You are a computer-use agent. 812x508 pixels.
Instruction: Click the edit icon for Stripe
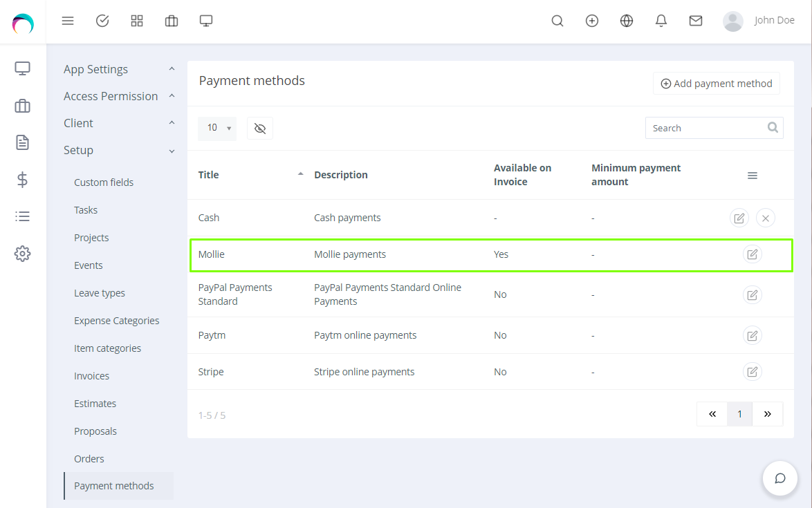[x=752, y=372]
